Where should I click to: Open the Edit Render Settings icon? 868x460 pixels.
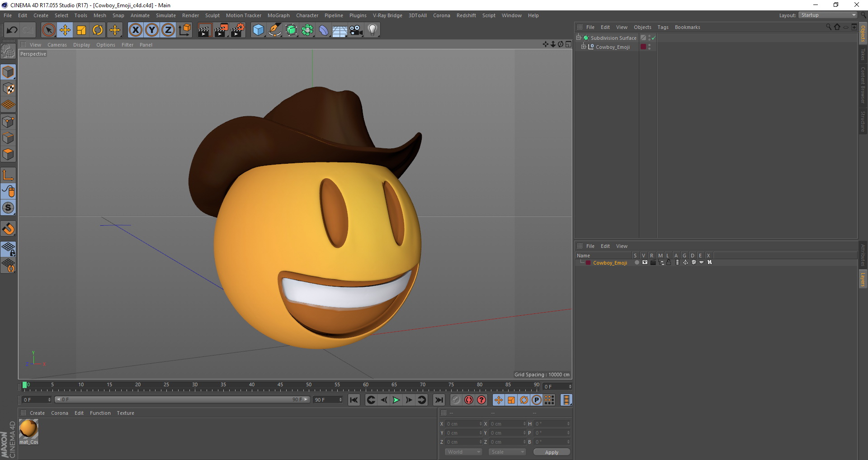[x=238, y=30]
